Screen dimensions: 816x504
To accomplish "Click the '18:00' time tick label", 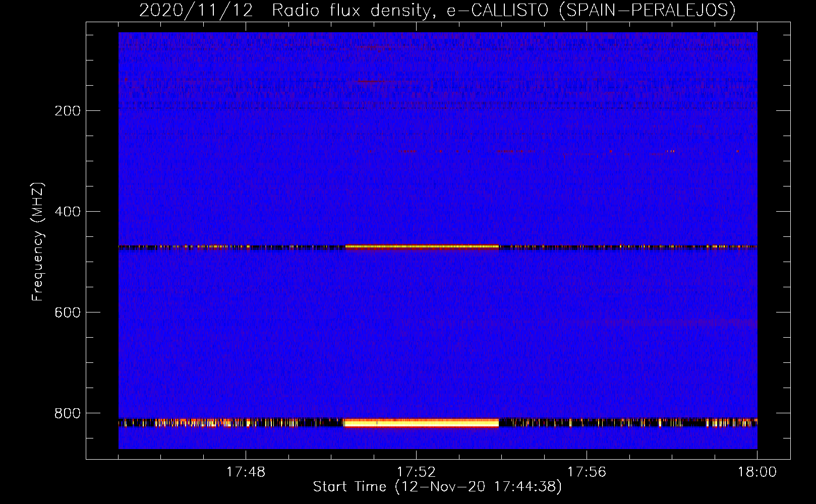I will point(757,472).
